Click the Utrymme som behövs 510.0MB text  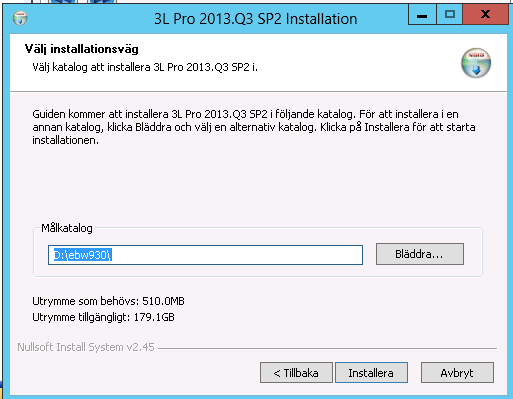[108, 301]
